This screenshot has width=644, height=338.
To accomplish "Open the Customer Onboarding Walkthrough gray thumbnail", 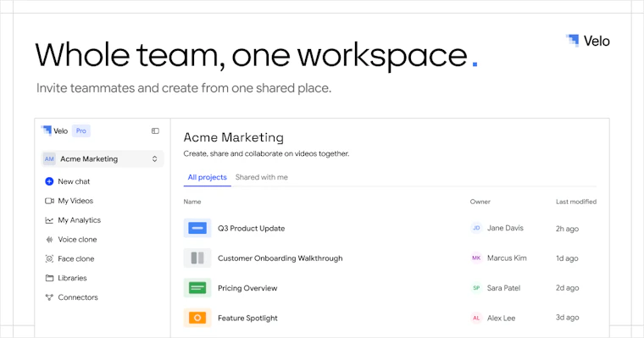I will 197,258.
